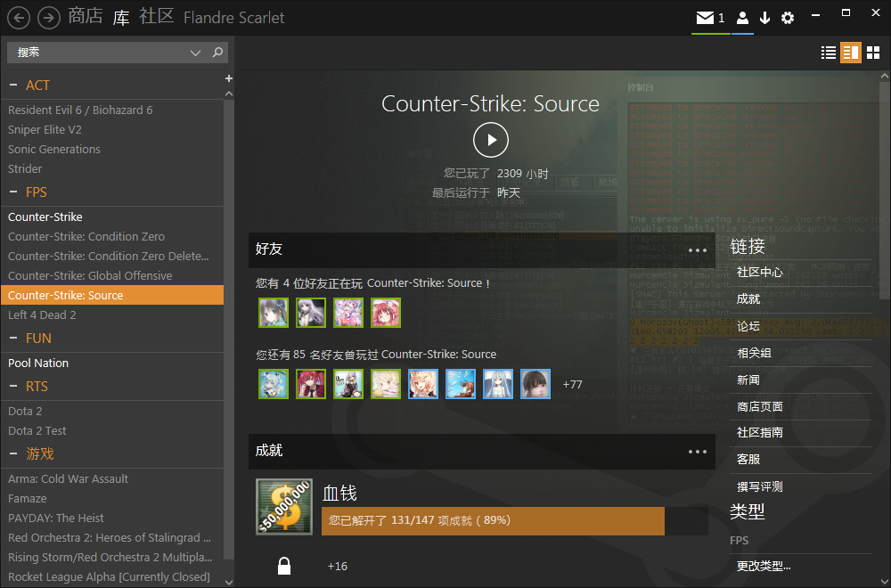Open the first friend avatar currently playing

tap(274, 313)
